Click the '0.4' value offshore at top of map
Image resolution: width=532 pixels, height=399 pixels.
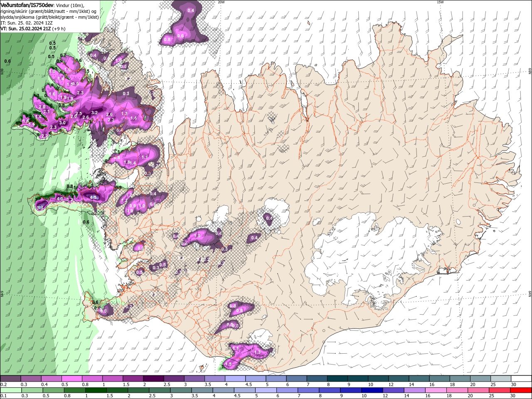click(191, 10)
